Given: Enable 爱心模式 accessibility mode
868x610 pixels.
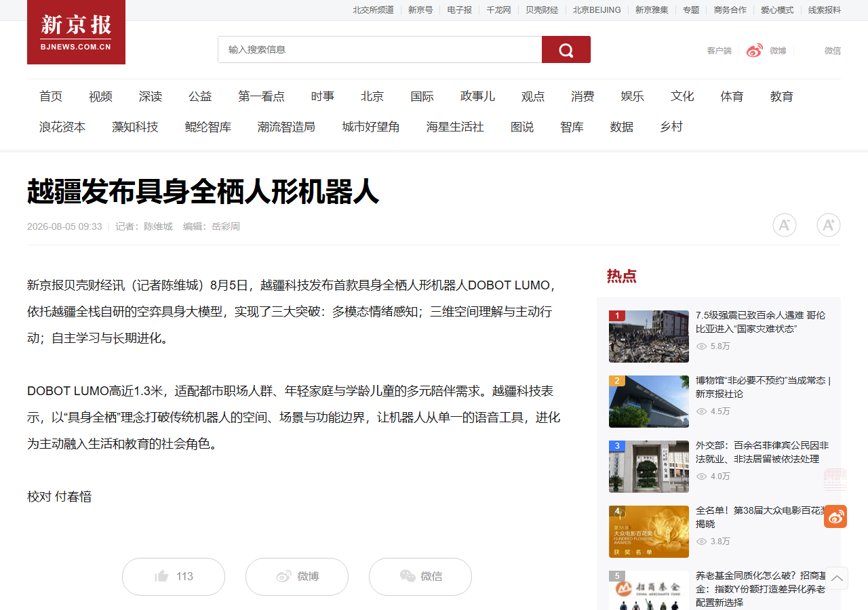Looking at the screenshot, I should point(777,10).
